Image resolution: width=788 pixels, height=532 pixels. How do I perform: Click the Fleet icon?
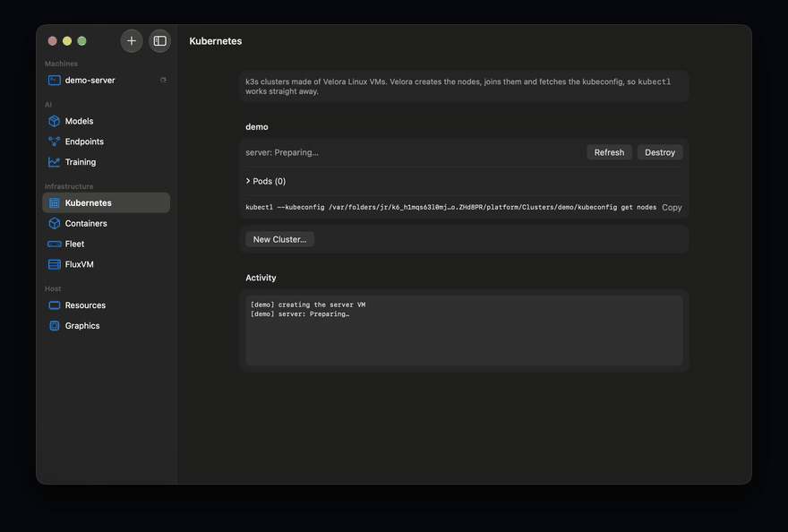(55, 244)
